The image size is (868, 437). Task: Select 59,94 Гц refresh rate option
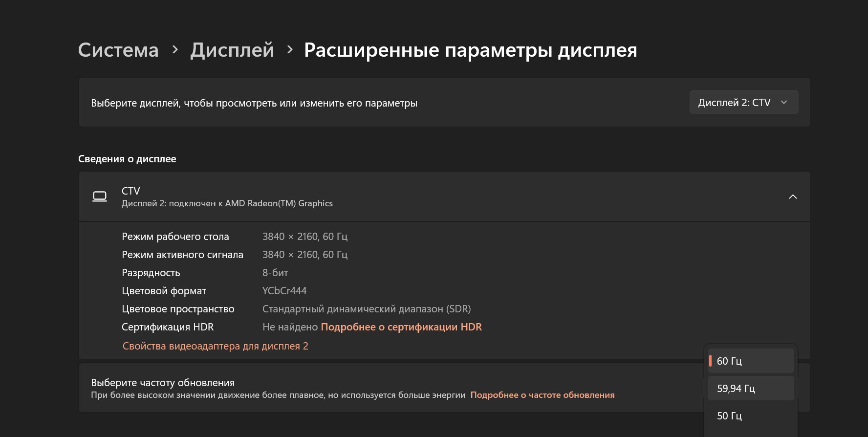pos(751,389)
